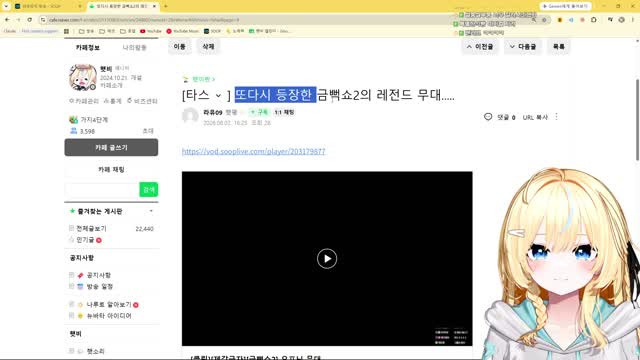Expand the 타스 category dropdown in title
The image size is (640, 360).
pyautogui.click(x=218, y=96)
